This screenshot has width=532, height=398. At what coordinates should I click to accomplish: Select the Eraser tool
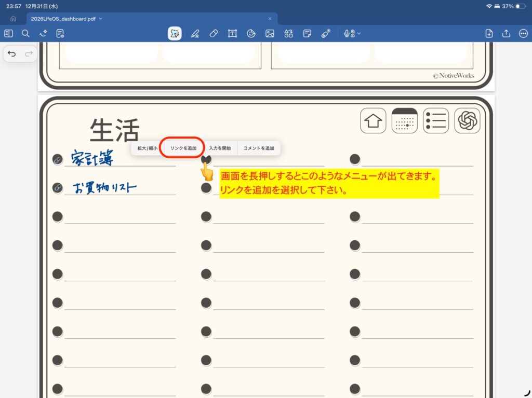(214, 34)
